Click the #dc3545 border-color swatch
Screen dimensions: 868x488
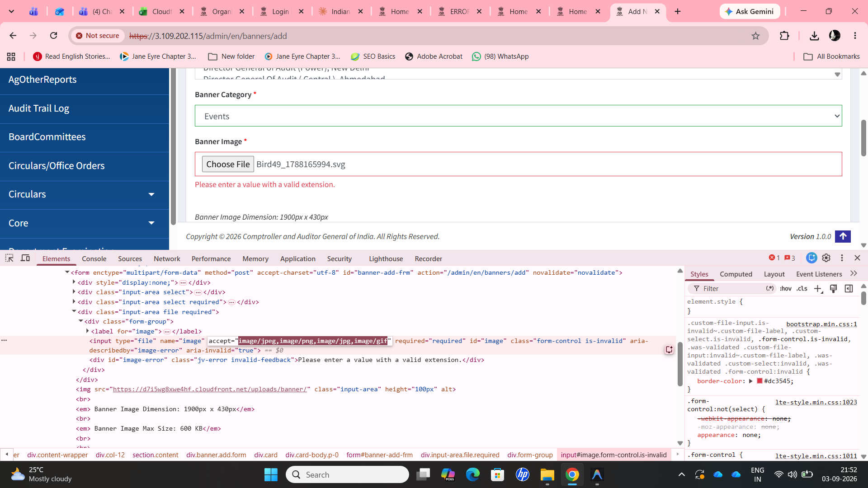pyautogui.click(x=760, y=381)
